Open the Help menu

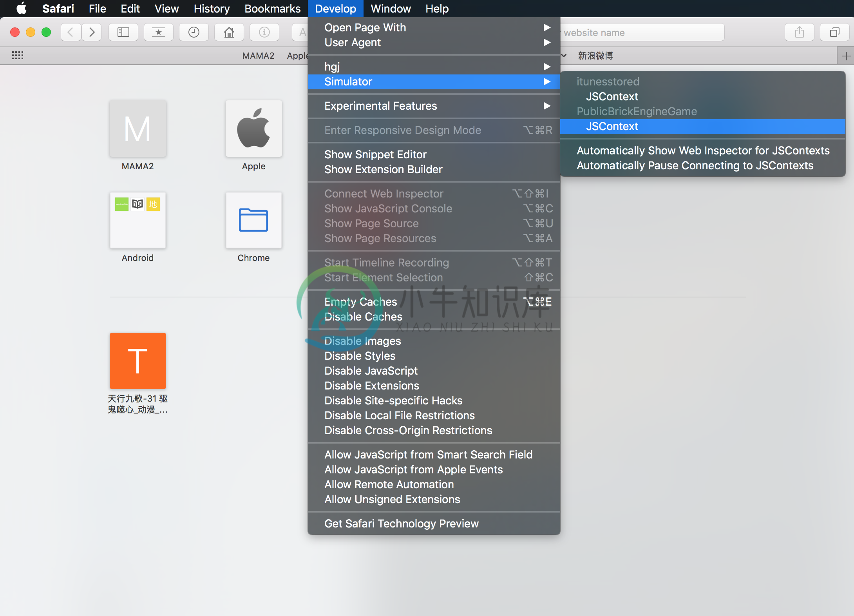pos(437,8)
